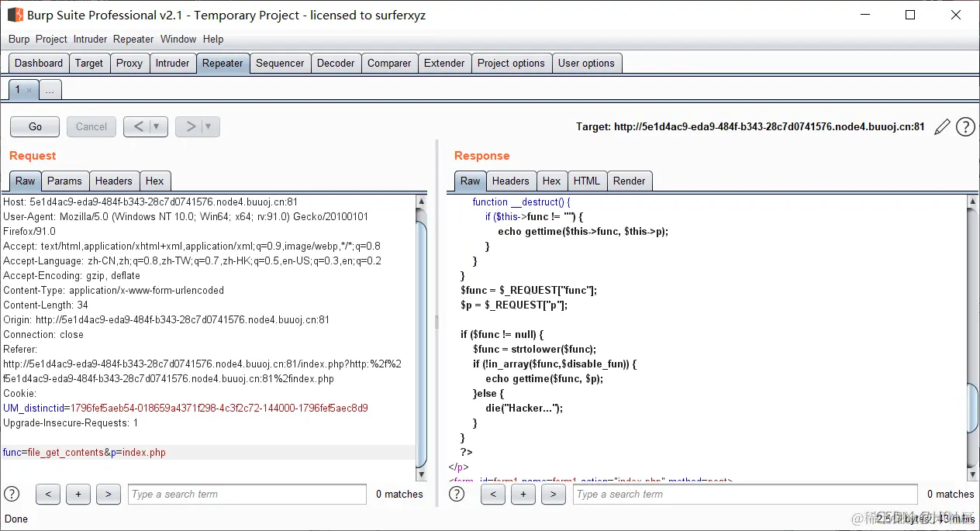Select Response HTML tab
The height and width of the screenshot is (531, 980).
[x=587, y=181]
